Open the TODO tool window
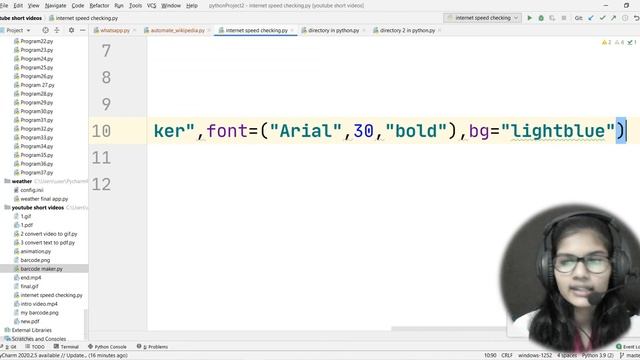Image resolution: width=640 pixels, height=360 pixels. [35, 347]
